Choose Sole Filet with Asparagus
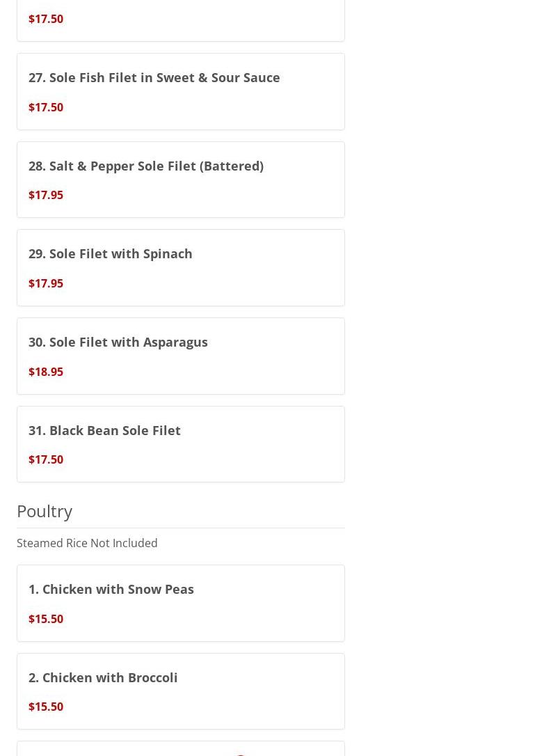Image resolution: width=546 pixels, height=756 pixels. 118,342
